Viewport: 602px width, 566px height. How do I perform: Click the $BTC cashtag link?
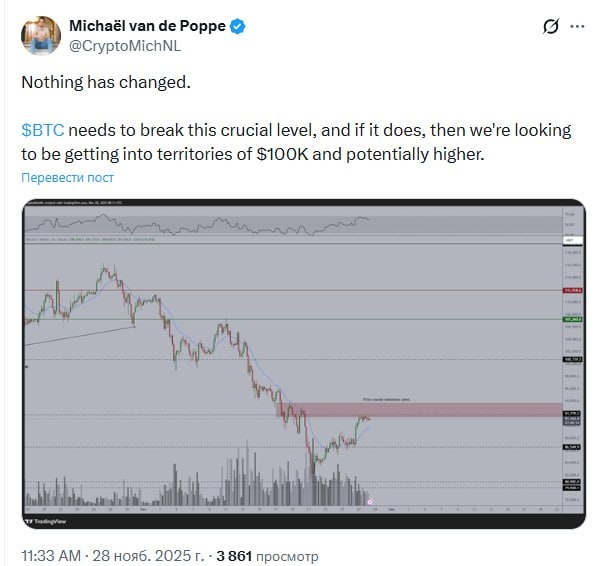[x=43, y=130]
